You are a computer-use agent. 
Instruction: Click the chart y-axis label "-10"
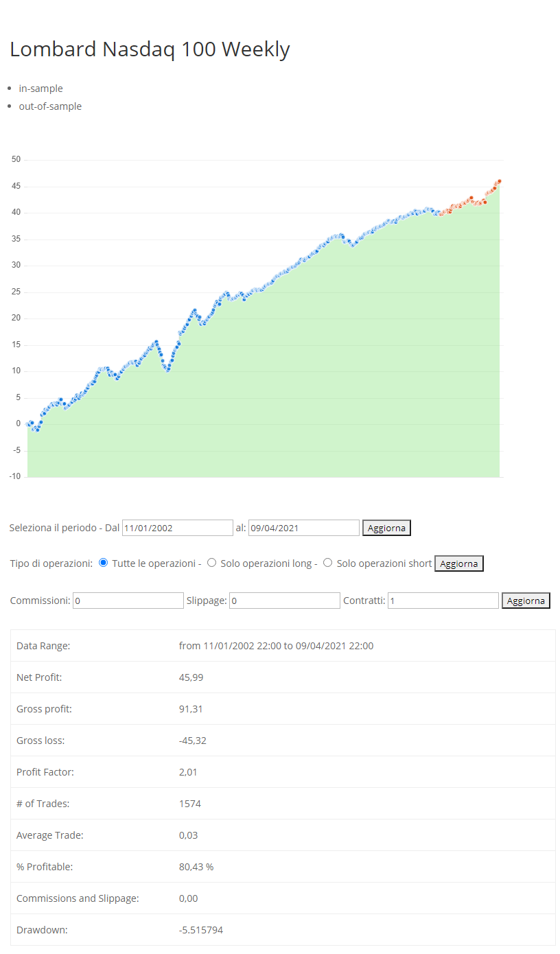click(x=15, y=477)
